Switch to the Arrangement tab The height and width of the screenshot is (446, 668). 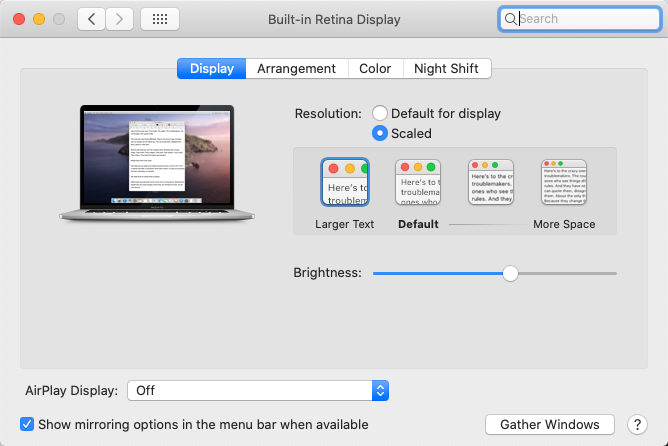pyautogui.click(x=296, y=68)
